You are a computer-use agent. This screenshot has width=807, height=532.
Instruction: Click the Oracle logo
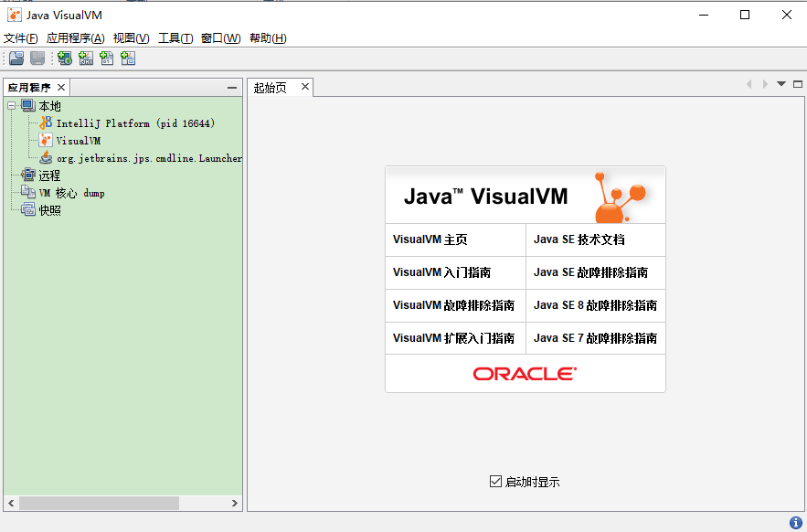[x=525, y=374]
